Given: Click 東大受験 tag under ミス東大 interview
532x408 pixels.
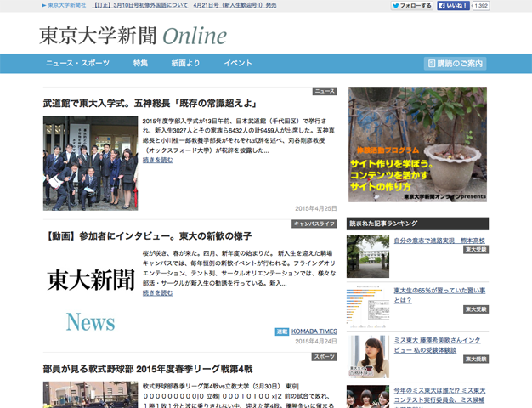Looking at the screenshot, I should 476,359.
